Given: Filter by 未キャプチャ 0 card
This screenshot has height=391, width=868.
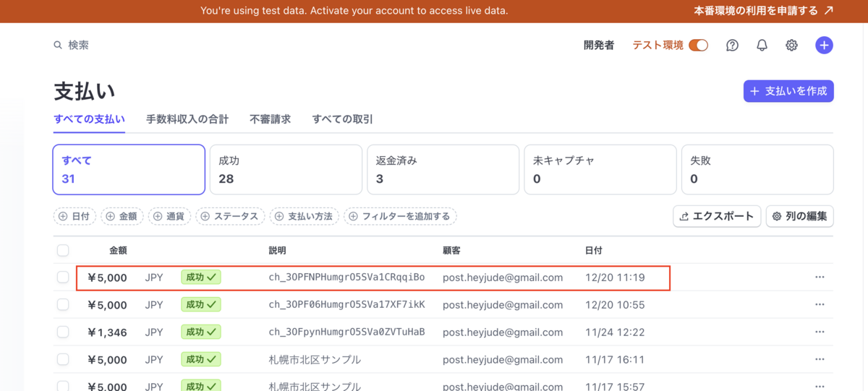Looking at the screenshot, I should tap(600, 170).
